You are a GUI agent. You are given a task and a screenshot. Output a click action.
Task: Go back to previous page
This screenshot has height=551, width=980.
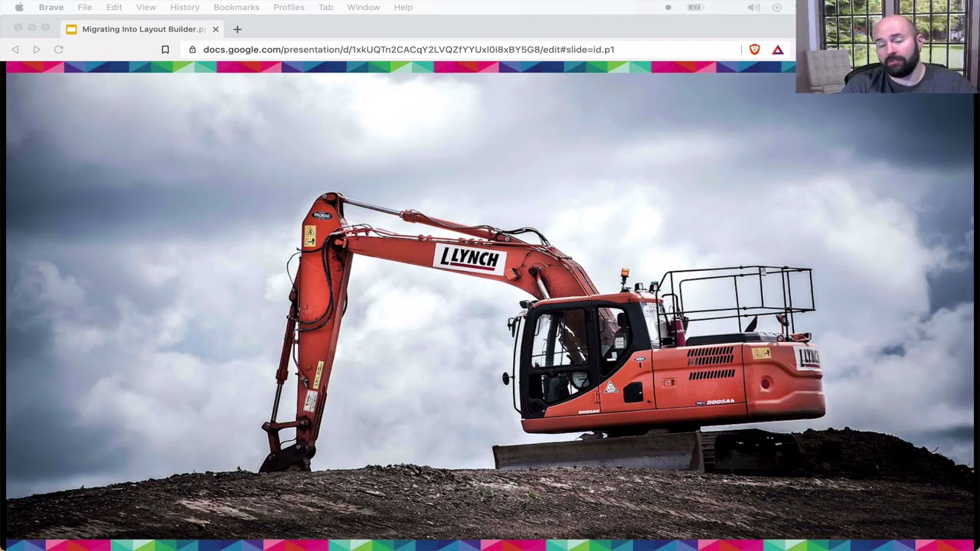coord(15,50)
